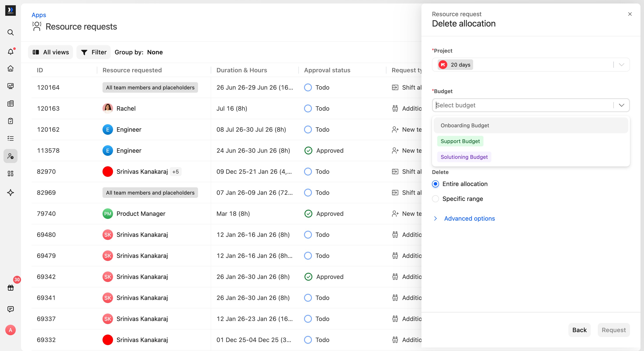Change Group by None setting
Viewport: 644px width, 351px height.
pos(139,52)
